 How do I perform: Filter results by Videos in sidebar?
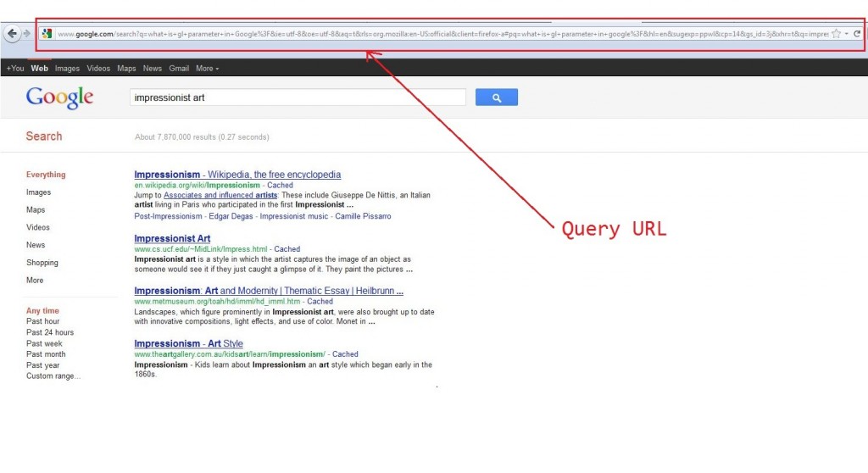pos(37,227)
